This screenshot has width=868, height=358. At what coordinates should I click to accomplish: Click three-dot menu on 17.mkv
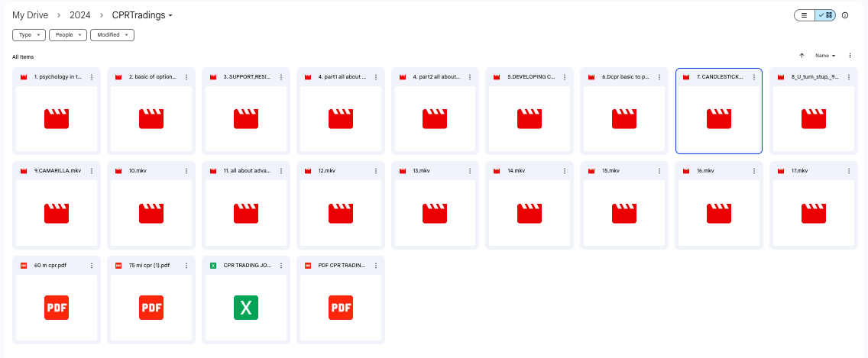[x=850, y=171]
